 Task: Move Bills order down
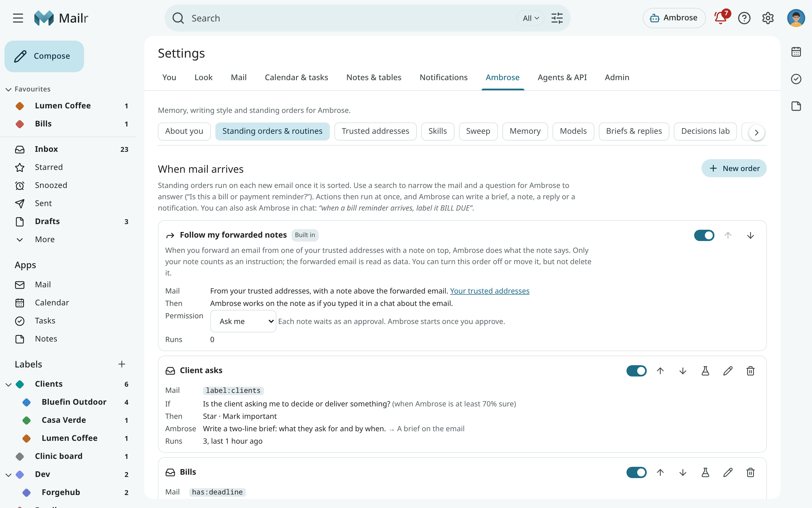click(683, 473)
